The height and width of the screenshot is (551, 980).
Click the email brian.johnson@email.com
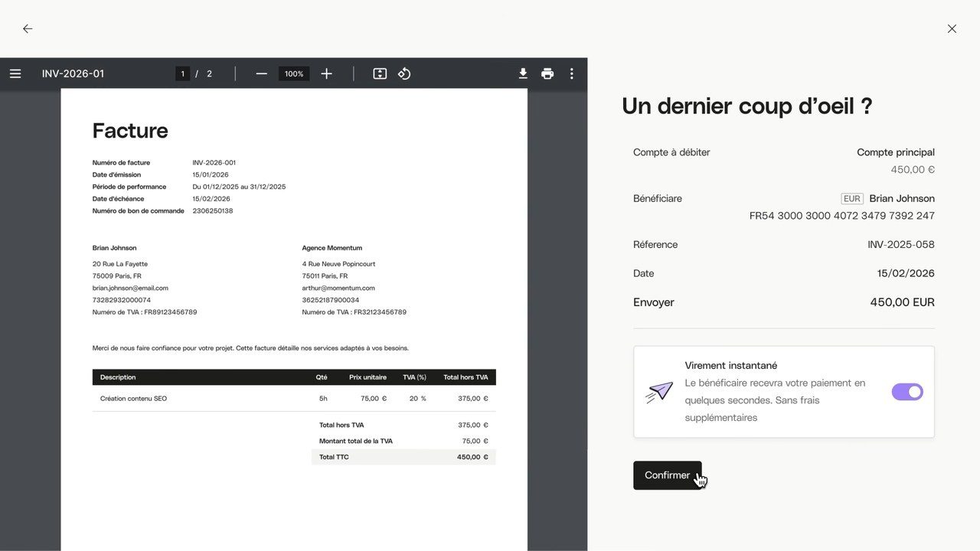pos(130,288)
